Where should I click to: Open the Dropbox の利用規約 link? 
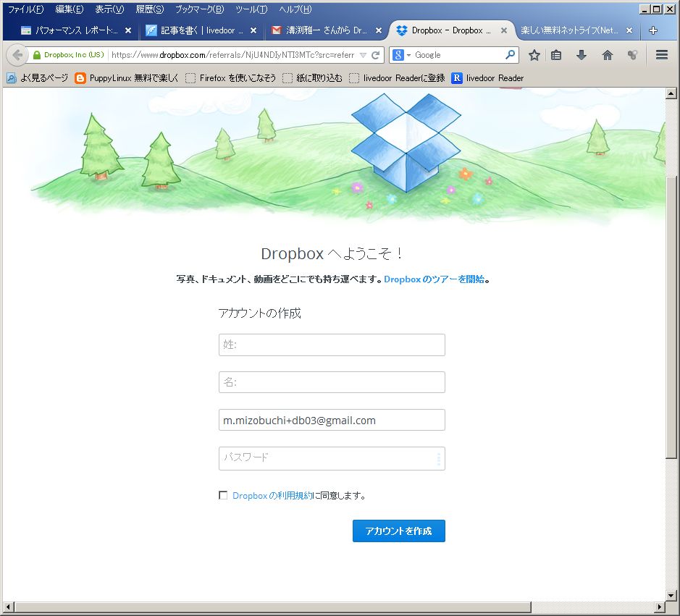(272, 496)
